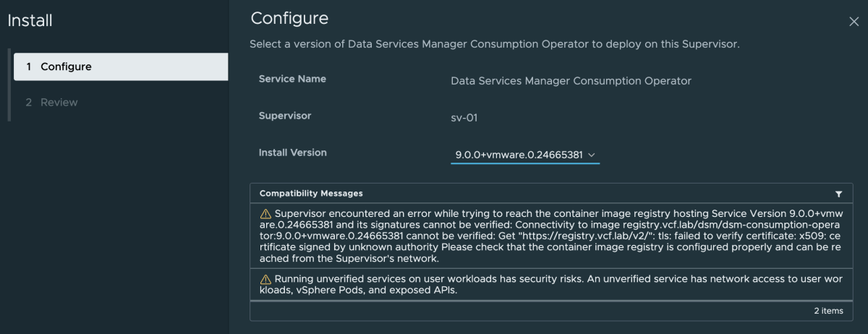
Task: Open the Install Version dropdown
Action: (524, 155)
